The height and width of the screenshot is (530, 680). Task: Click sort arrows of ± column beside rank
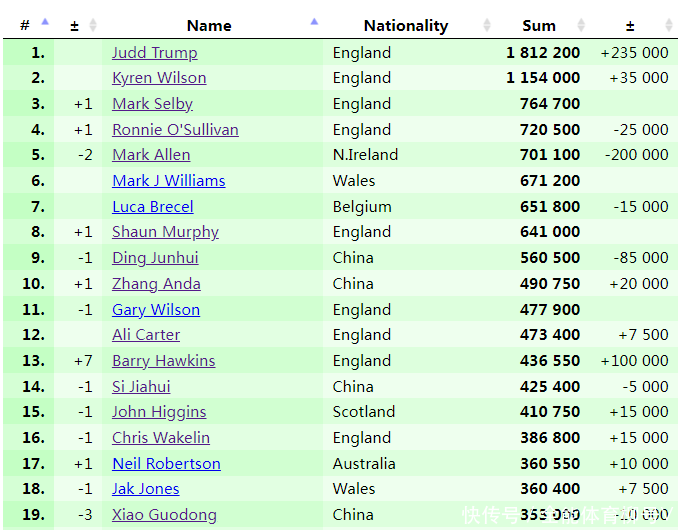tap(93, 25)
